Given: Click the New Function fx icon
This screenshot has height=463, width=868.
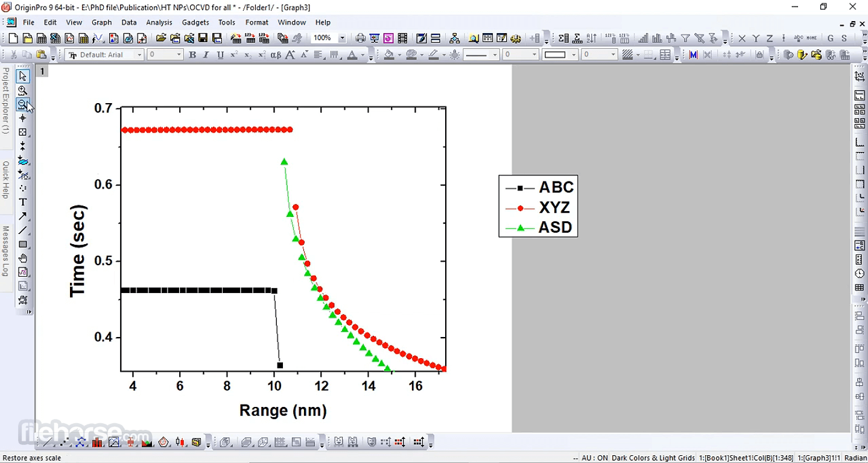Looking at the screenshot, I should tap(98, 39).
